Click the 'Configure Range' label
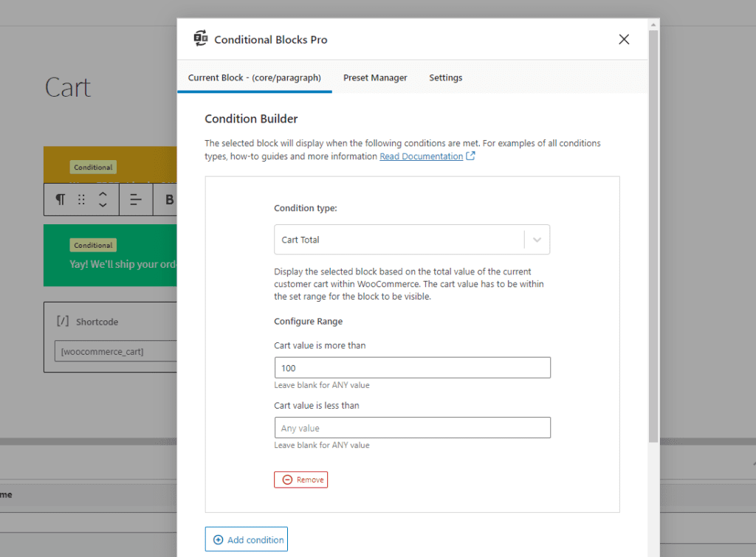 pos(308,321)
